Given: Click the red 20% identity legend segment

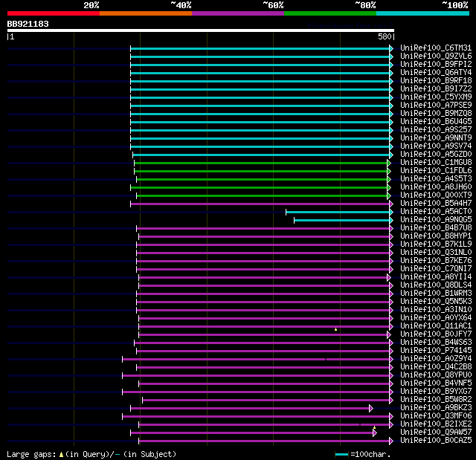Looking at the screenshot, I should coord(54,13).
